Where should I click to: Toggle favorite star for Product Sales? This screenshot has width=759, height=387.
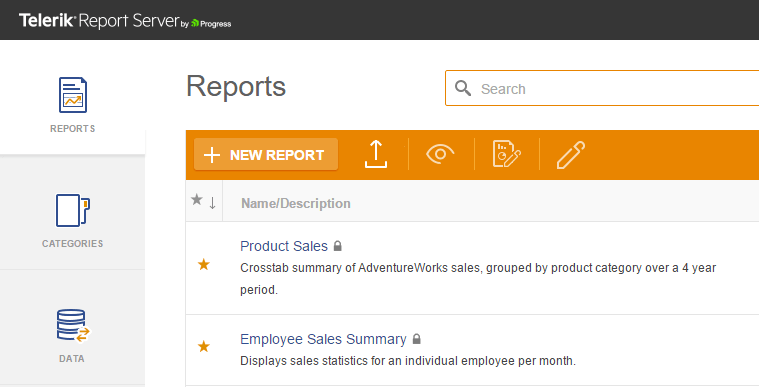(204, 264)
